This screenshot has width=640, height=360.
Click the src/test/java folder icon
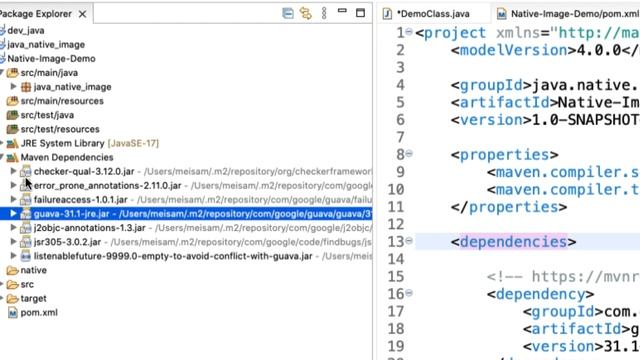(12, 115)
